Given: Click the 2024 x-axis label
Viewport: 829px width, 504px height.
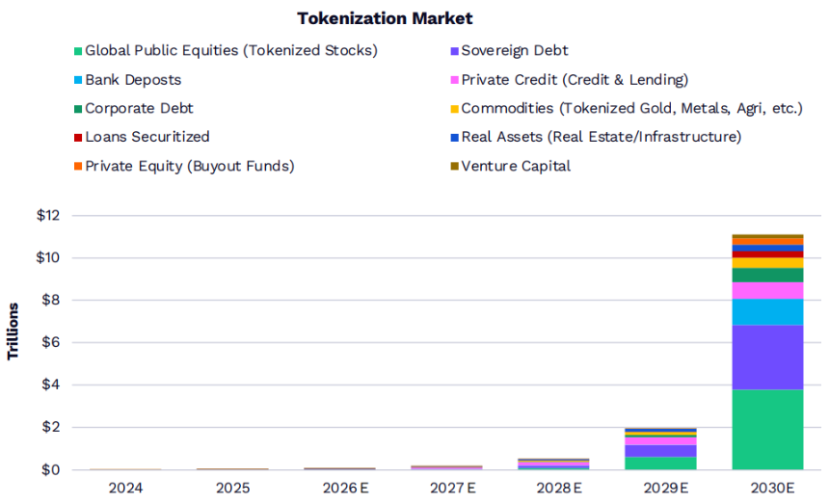Looking at the screenshot, I should 126,489.
